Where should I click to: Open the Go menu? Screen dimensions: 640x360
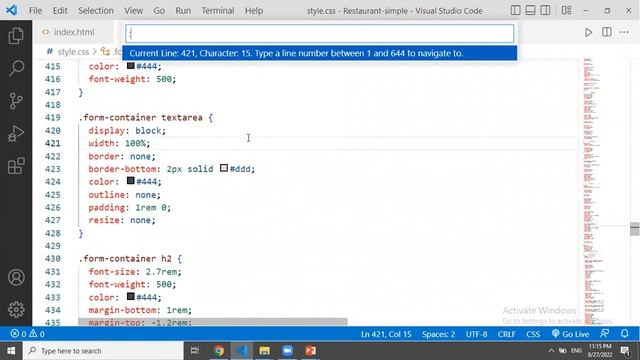[x=159, y=11]
